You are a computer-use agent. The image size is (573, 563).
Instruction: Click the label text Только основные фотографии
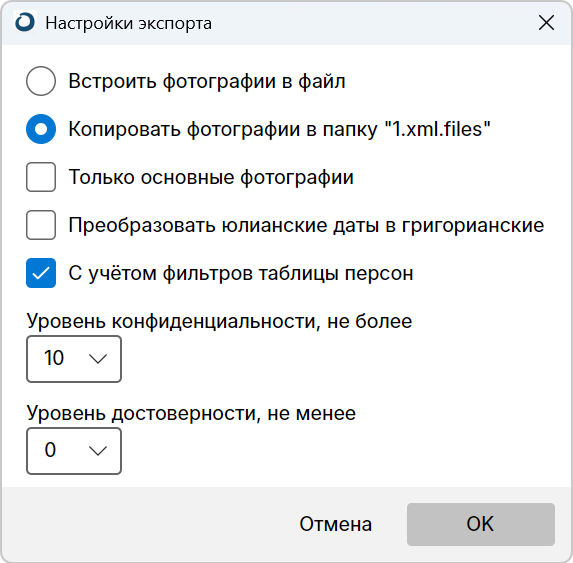(211, 177)
